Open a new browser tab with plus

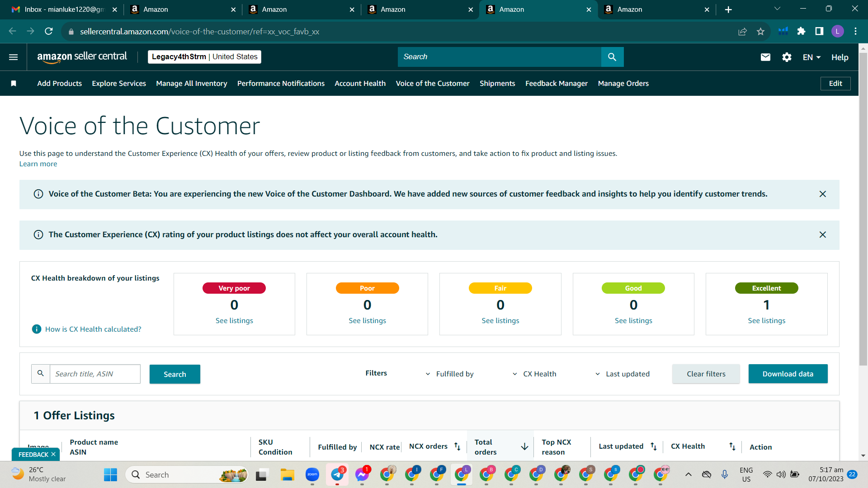pyautogui.click(x=728, y=9)
